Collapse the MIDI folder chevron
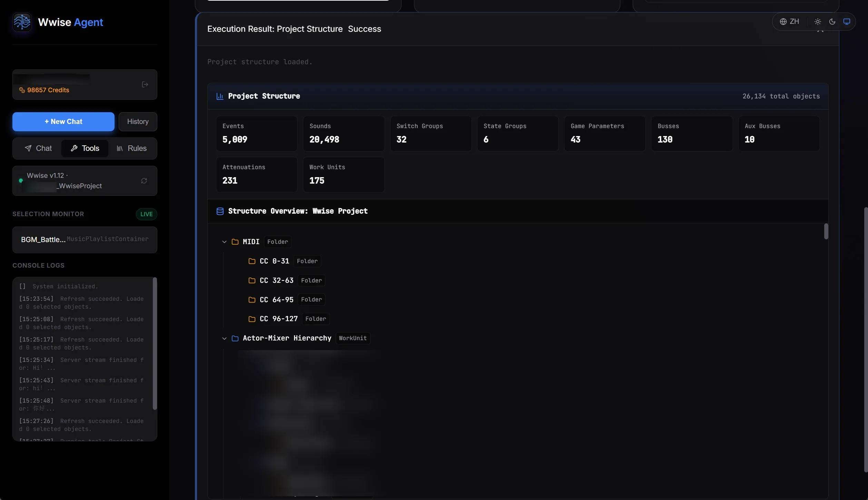868x500 pixels. (224, 242)
